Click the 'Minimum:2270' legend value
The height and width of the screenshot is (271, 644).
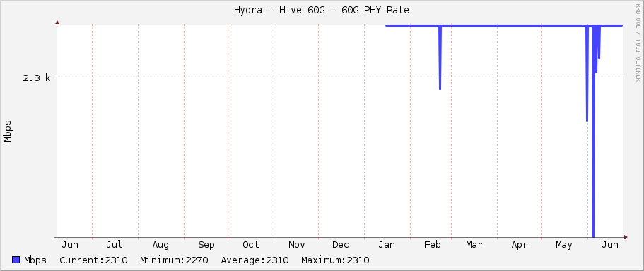tap(174, 260)
